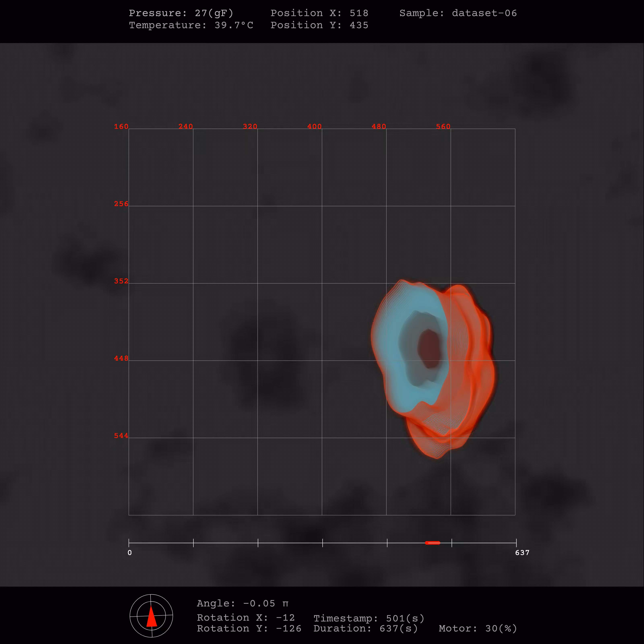Click the grid axis label '560'

point(443,126)
